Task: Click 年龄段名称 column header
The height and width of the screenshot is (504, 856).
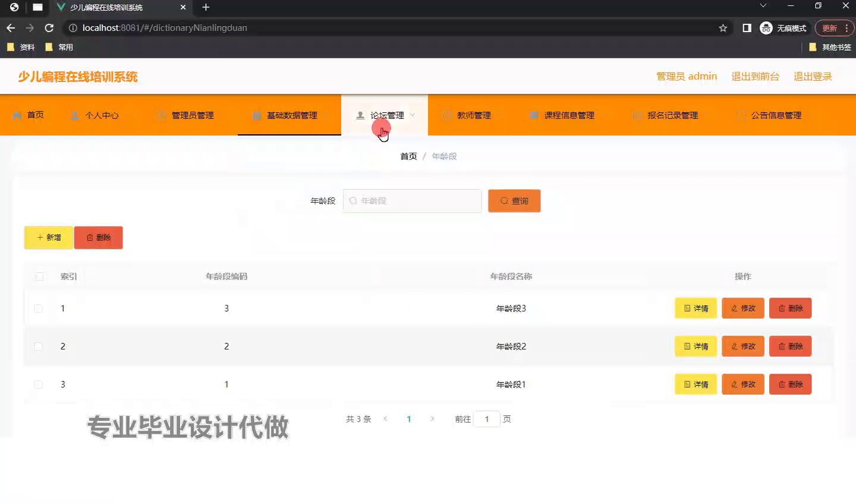Action: (511, 276)
